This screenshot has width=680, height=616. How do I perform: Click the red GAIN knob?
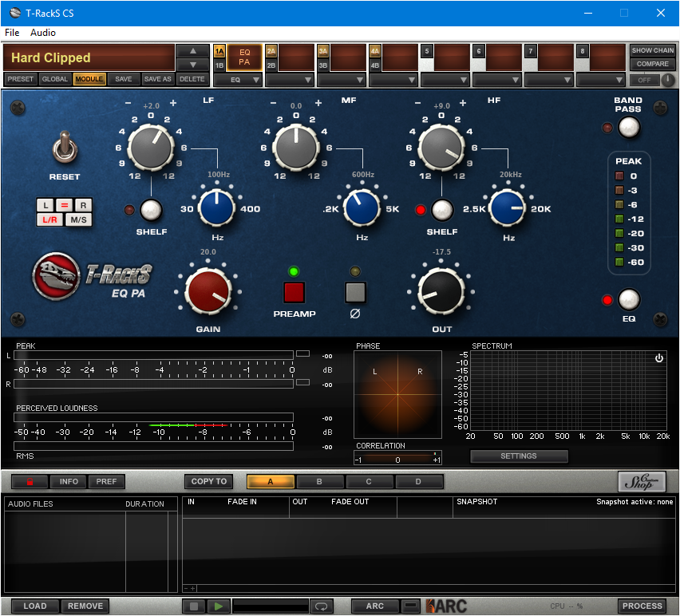tap(208, 291)
